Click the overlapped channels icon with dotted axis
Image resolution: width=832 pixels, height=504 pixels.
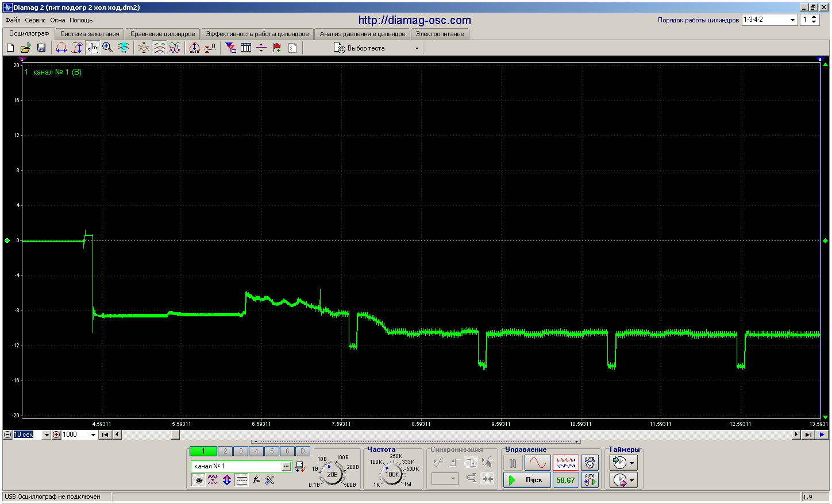(144, 48)
